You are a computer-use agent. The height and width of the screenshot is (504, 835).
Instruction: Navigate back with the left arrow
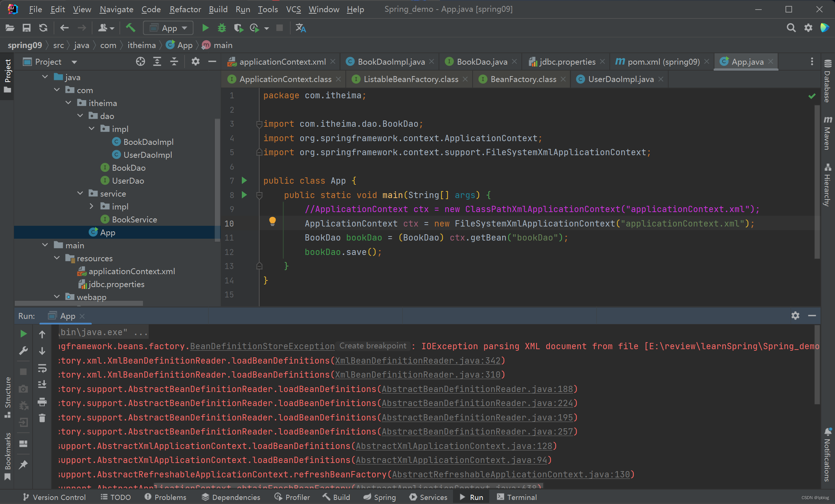point(64,28)
